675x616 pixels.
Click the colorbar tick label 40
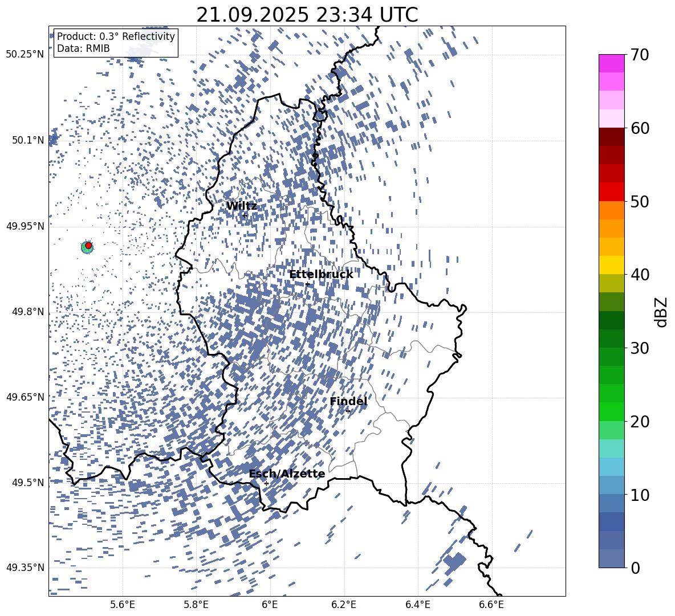pos(640,275)
